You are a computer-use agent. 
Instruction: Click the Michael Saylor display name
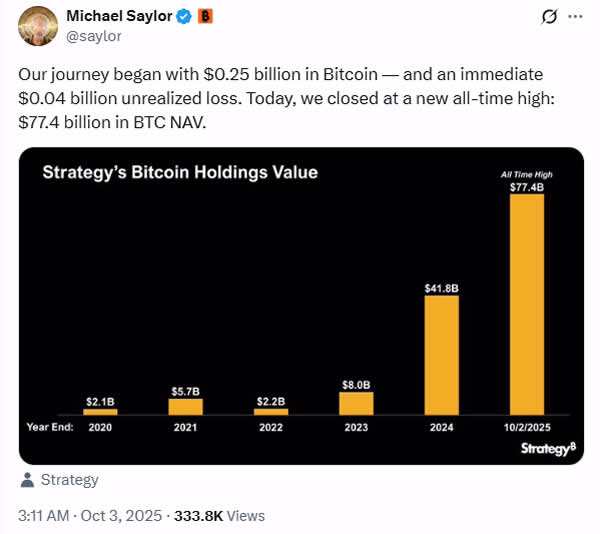point(119,17)
